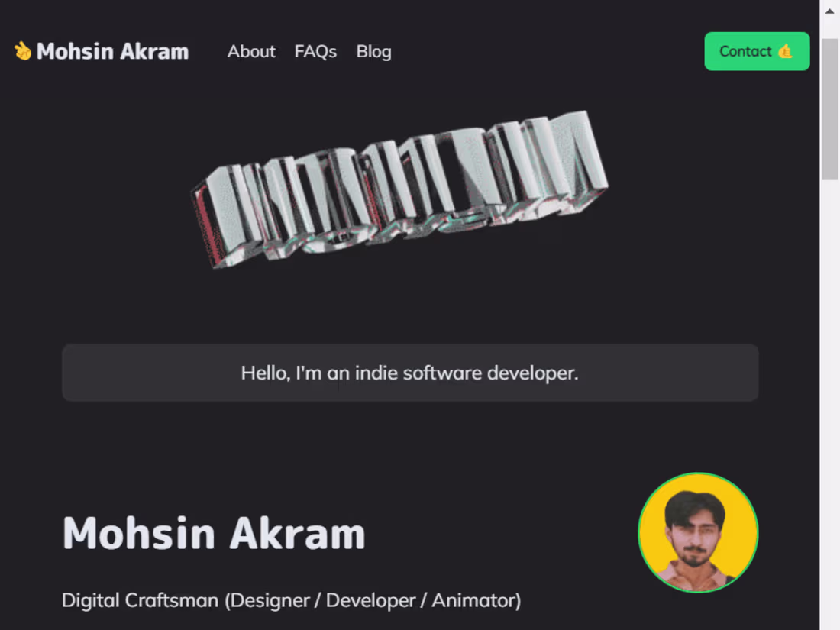Open the About page from the navbar
This screenshot has height=630, width=840.
pyautogui.click(x=251, y=51)
